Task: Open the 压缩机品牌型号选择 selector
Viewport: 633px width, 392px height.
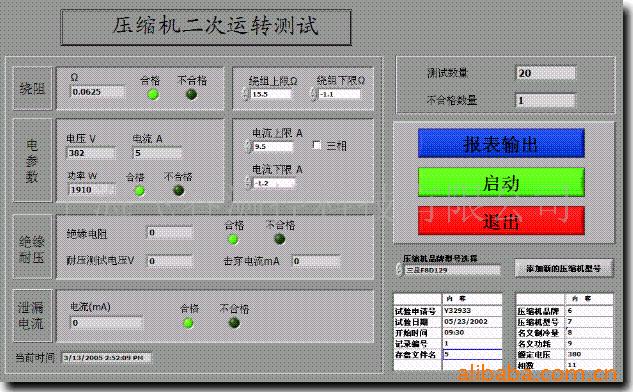Action: [x=449, y=270]
